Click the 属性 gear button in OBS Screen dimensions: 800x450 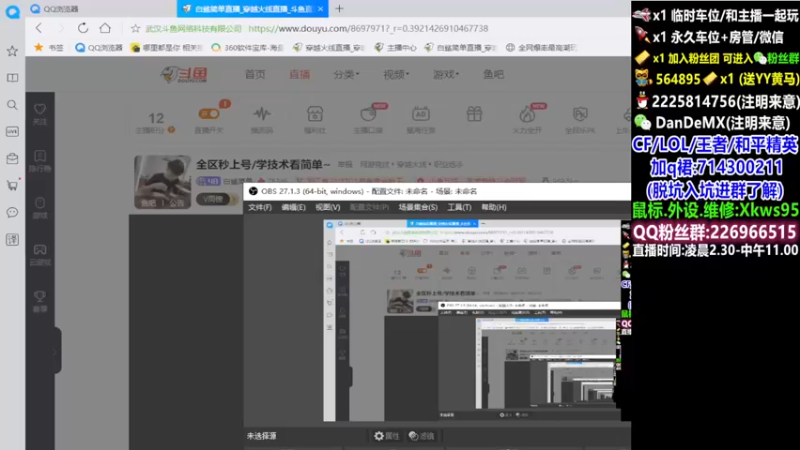[x=387, y=436]
